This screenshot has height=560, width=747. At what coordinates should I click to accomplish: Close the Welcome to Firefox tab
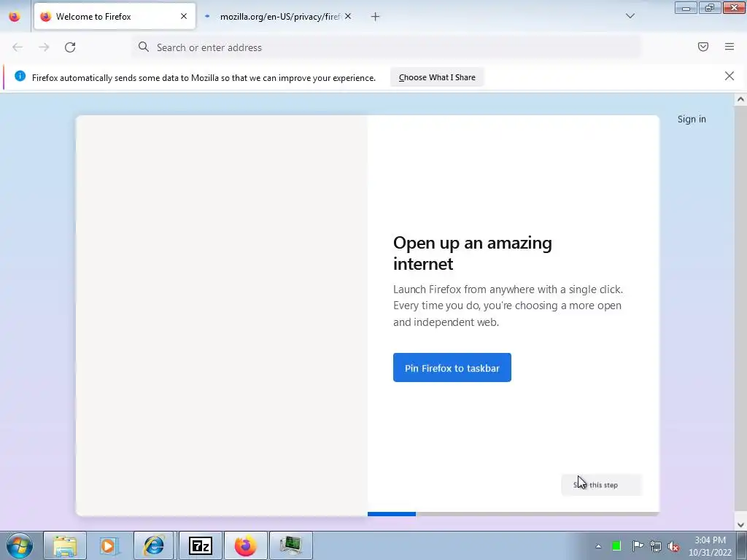(184, 16)
